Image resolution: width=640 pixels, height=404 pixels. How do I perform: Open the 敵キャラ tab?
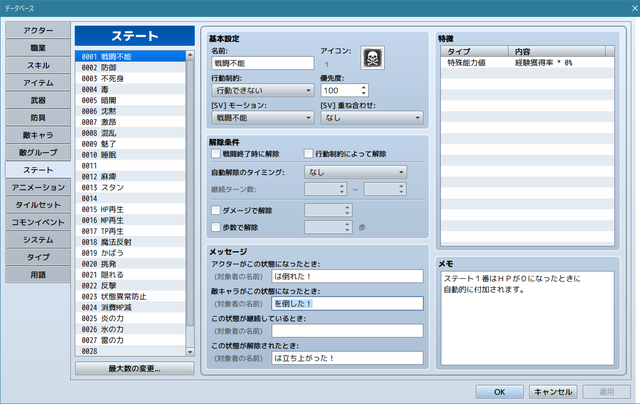(38, 135)
